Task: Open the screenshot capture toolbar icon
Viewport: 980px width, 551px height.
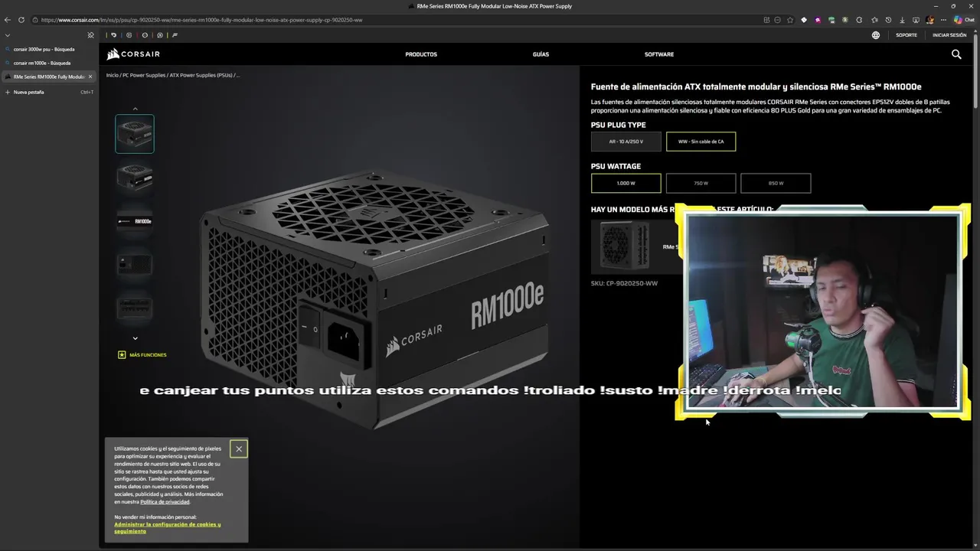Action: 916,20
